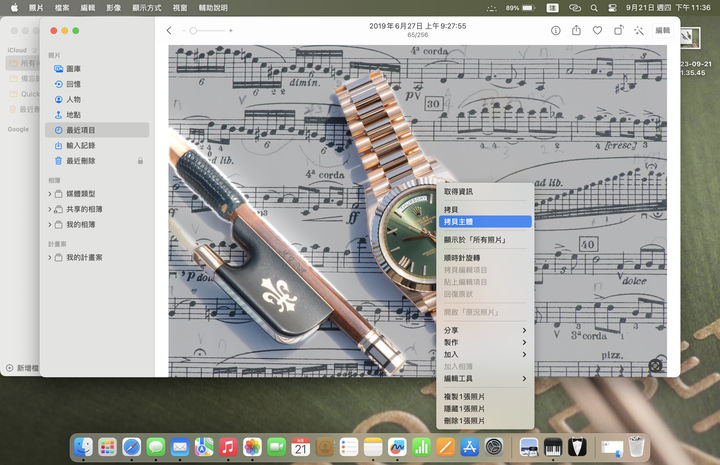The height and width of the screenshot is (465, 720).
Task: Open FaceTime from the Dock
Action: click(276, 447)
